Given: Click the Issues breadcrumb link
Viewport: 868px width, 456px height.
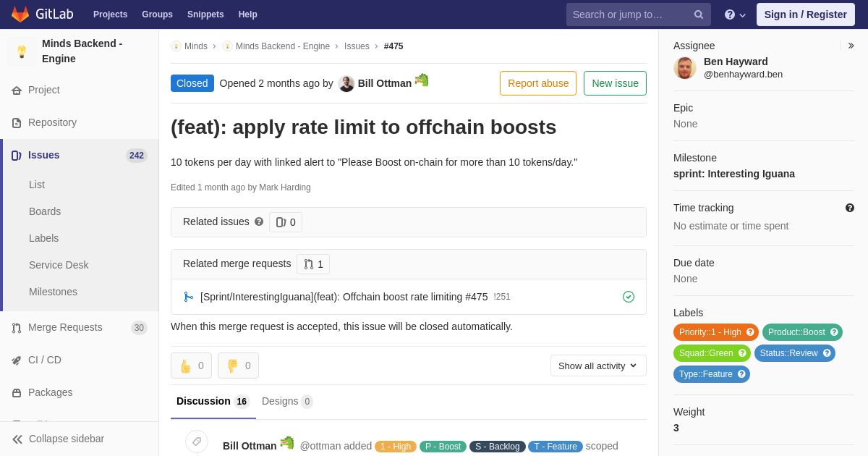Looking at the screenshot, I should [x=357, y=46].
